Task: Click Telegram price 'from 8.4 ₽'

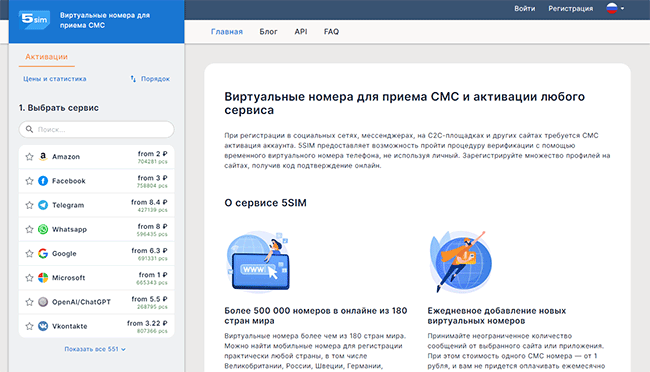Action: [149, 202]
